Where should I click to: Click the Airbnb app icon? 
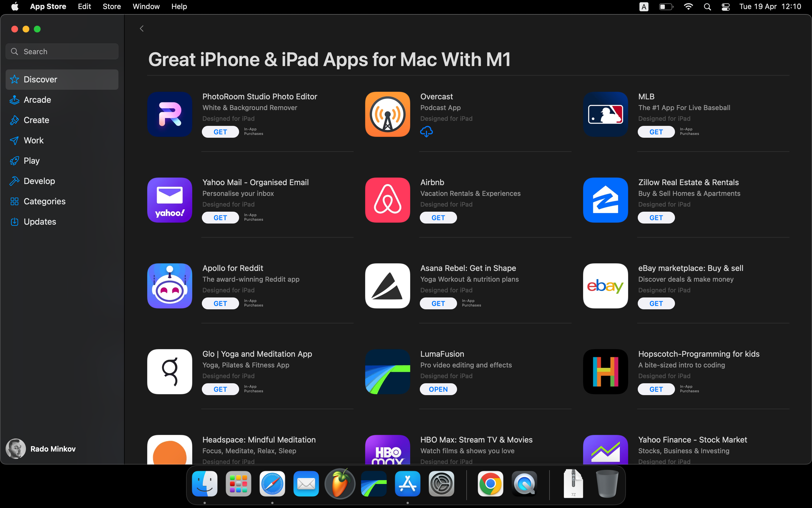click(x=388, y=200)
